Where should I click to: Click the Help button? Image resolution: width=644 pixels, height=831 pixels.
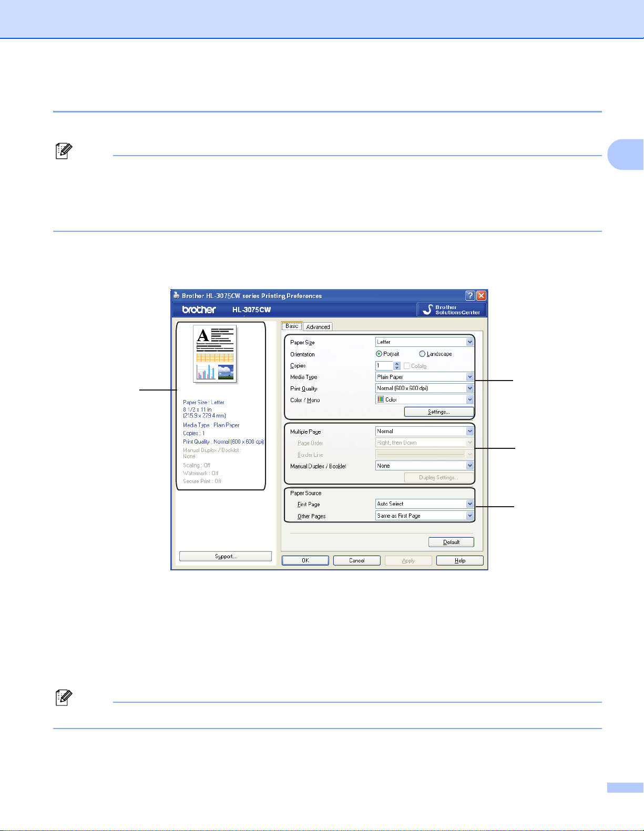coord(460,560)
